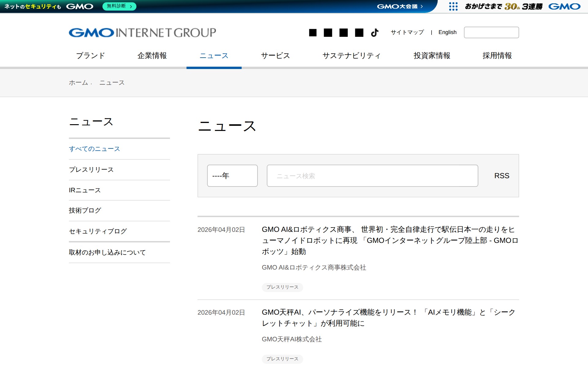Click inside the ニュース検索 search field
This screenshot has width=588, height=368.
pyautogui.click(x=372, y=175)
